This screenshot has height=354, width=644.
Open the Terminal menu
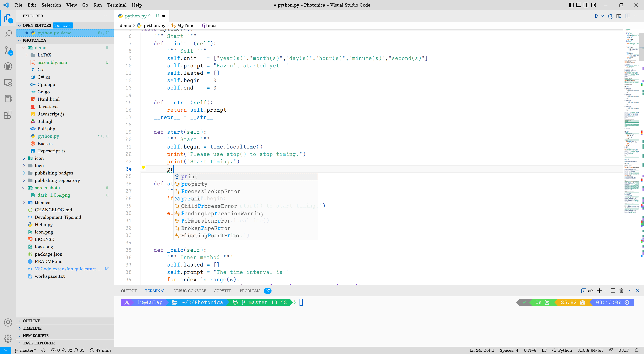[117, 5]
